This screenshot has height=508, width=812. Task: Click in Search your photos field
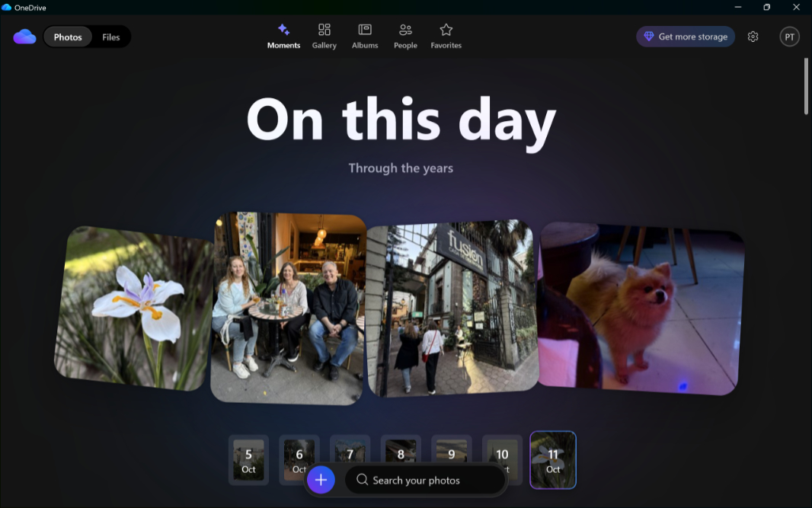point(425,480)
